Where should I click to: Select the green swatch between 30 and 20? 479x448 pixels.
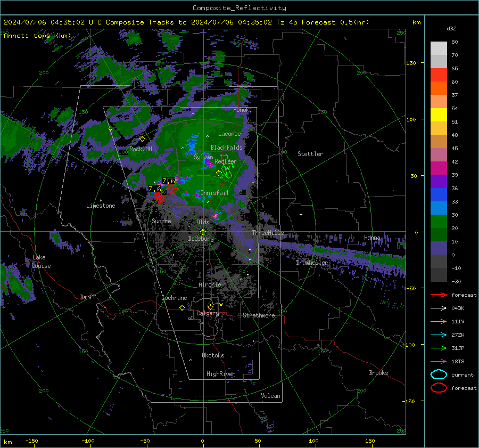(439, 222)
